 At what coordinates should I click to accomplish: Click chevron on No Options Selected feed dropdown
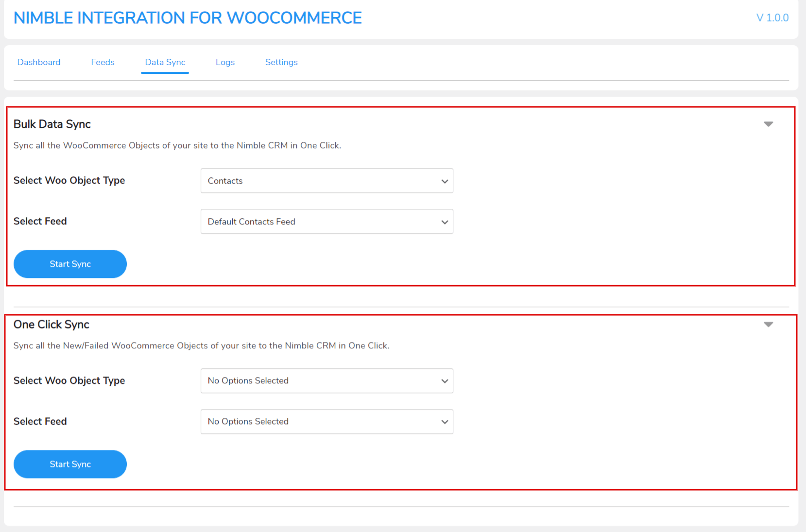pyautogui.click(x=444, y=422)
